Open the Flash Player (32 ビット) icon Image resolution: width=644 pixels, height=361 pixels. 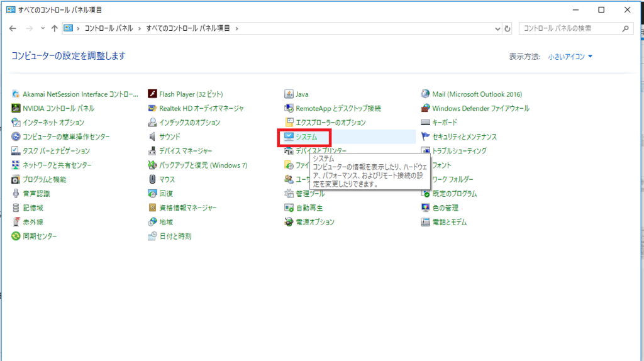click(152, 94)
